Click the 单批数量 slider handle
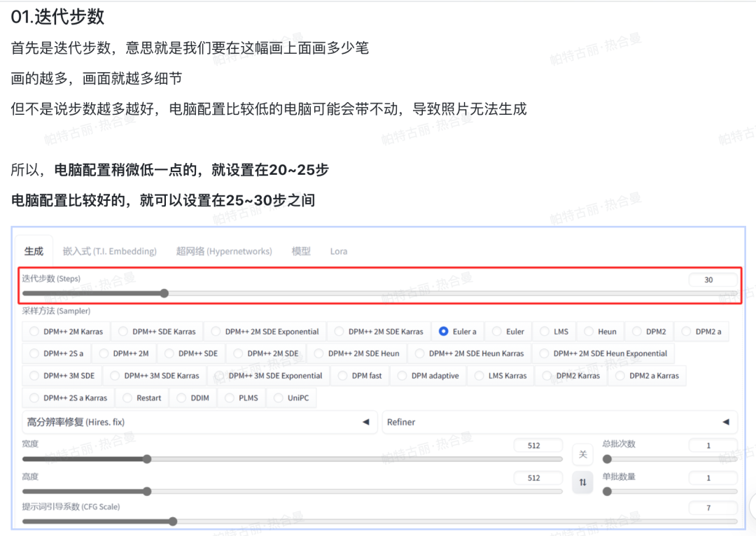Screen dimensions: 756x536 pyautogui.click(x=608, y=491)
